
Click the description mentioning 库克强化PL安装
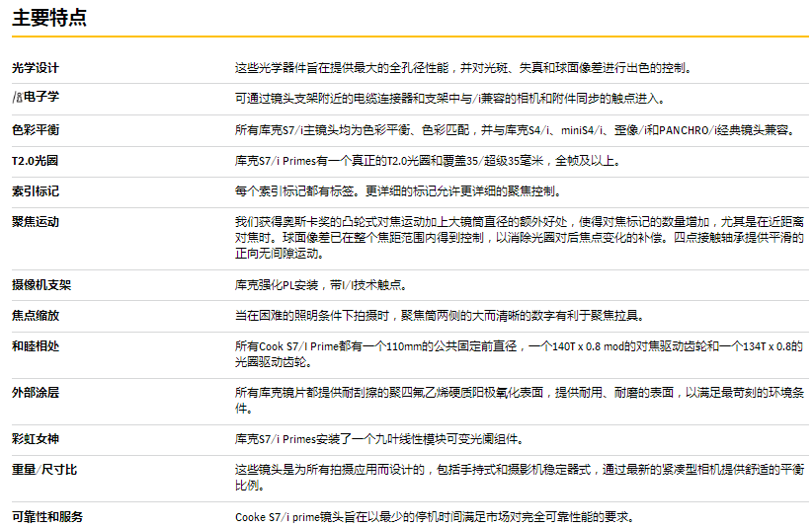point(320,285)
